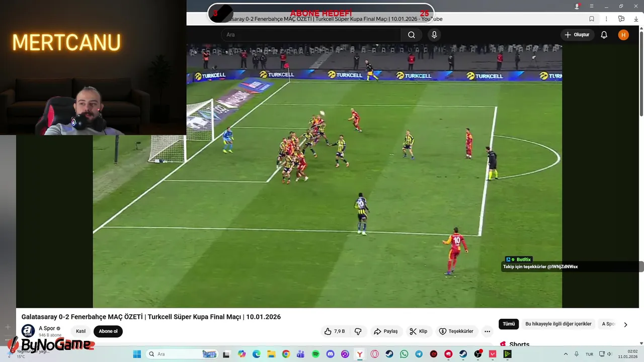Open Opera from the taskbar

(x=374, y=354)
